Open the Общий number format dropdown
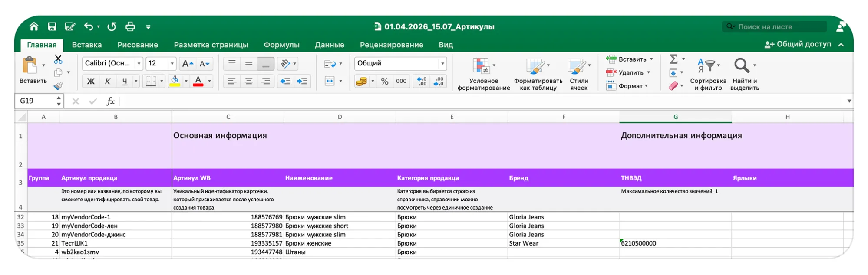 [442, 64]
